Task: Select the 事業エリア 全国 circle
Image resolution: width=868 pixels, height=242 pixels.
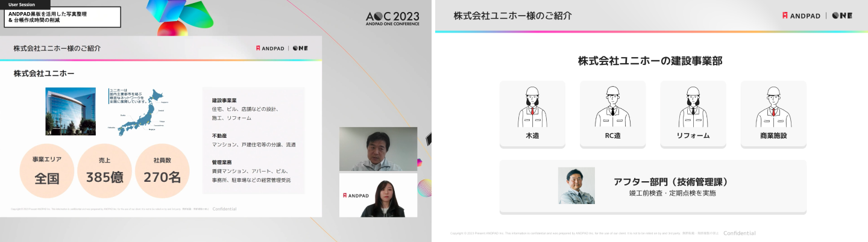Action: click(46, 171)
